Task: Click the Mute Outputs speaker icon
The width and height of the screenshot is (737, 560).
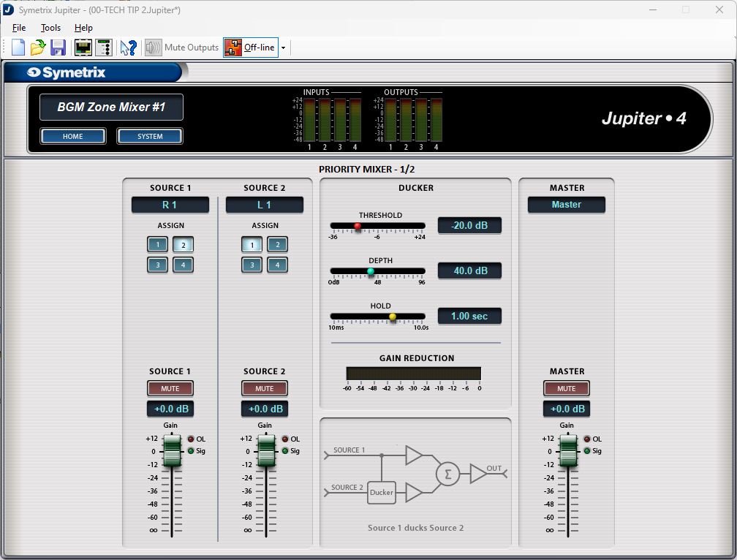Action: (153, 48)
